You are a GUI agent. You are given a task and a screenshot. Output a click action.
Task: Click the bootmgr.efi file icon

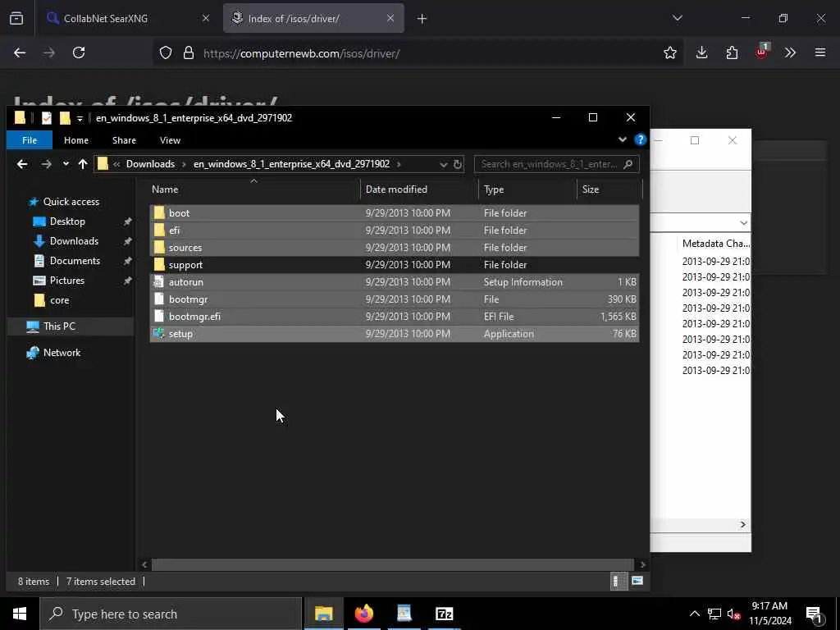pos(158,316)
